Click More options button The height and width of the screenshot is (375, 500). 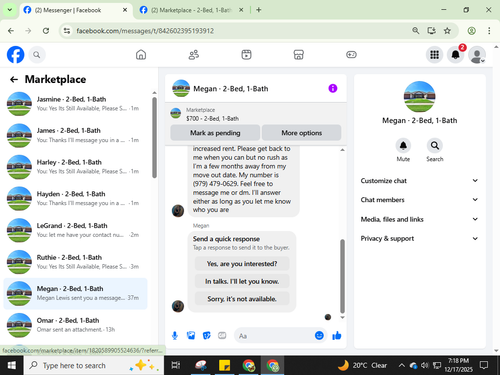(x=301, y=133)
